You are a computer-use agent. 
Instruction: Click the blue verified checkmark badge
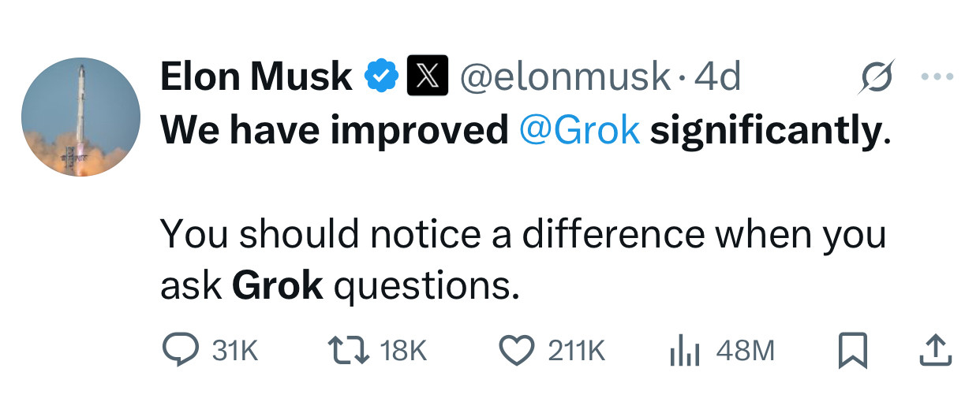click(380, 76)
